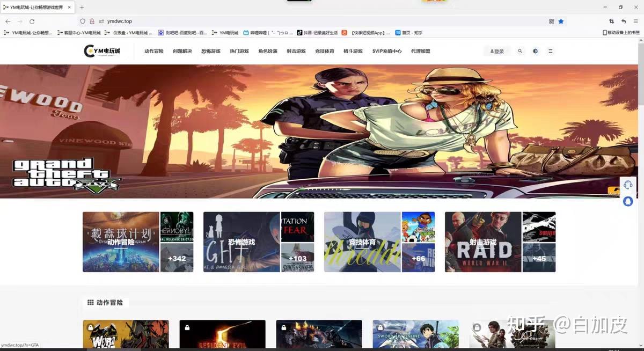Open the 格斗游戏 nav menu
The height and width of the screenshot is (351, 644).
pyautogui.click(x=353, y=51)
